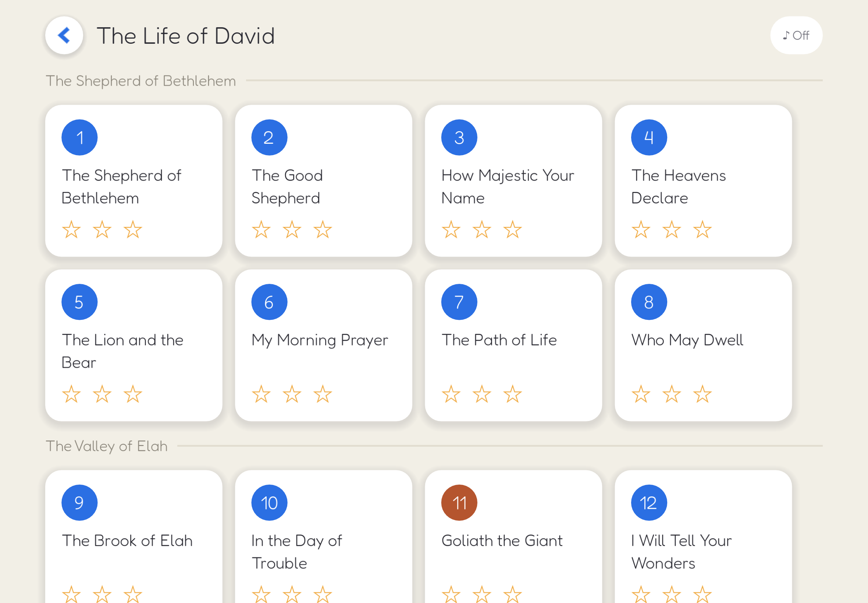Open lesson number 2 circle badge
The height and width of the screenshot is (603, 868).
(270, 138)
